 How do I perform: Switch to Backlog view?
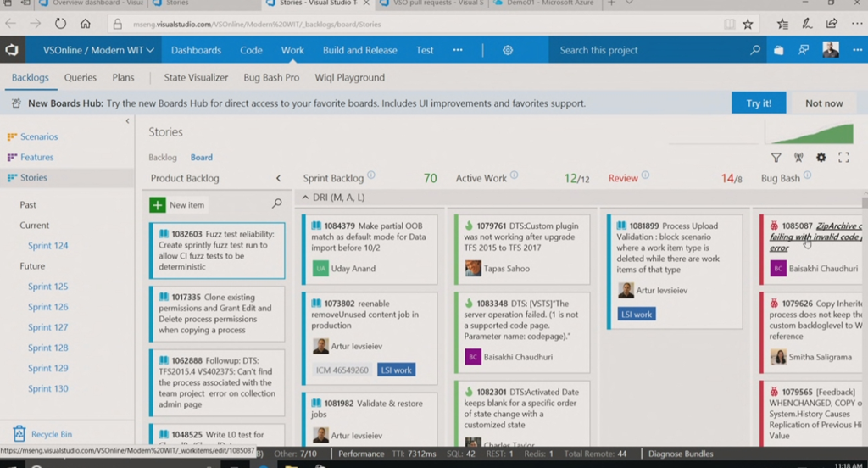point(163,158)
